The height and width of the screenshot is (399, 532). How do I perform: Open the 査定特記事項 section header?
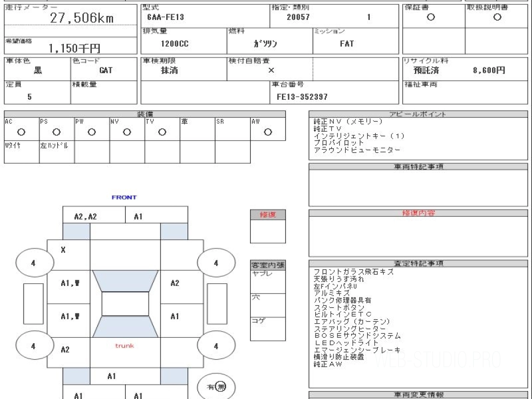(x=418, y=263)
